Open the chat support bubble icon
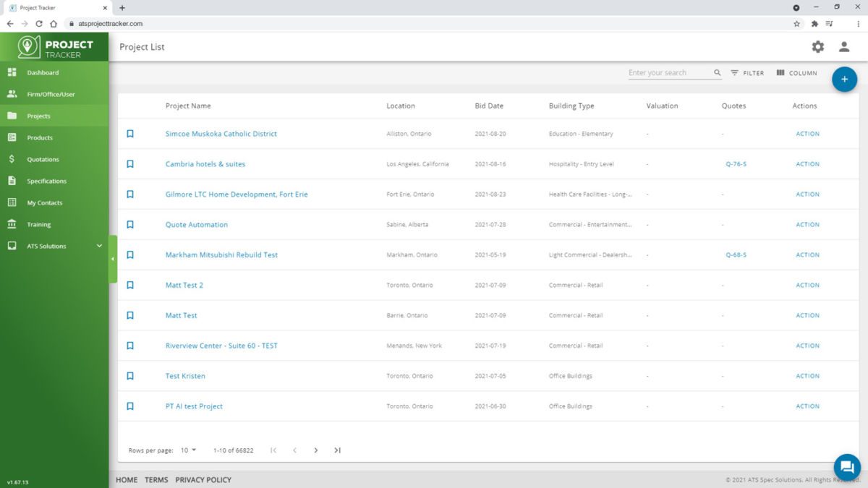Screen dimensions: 868x488 (x=847, y=466)
